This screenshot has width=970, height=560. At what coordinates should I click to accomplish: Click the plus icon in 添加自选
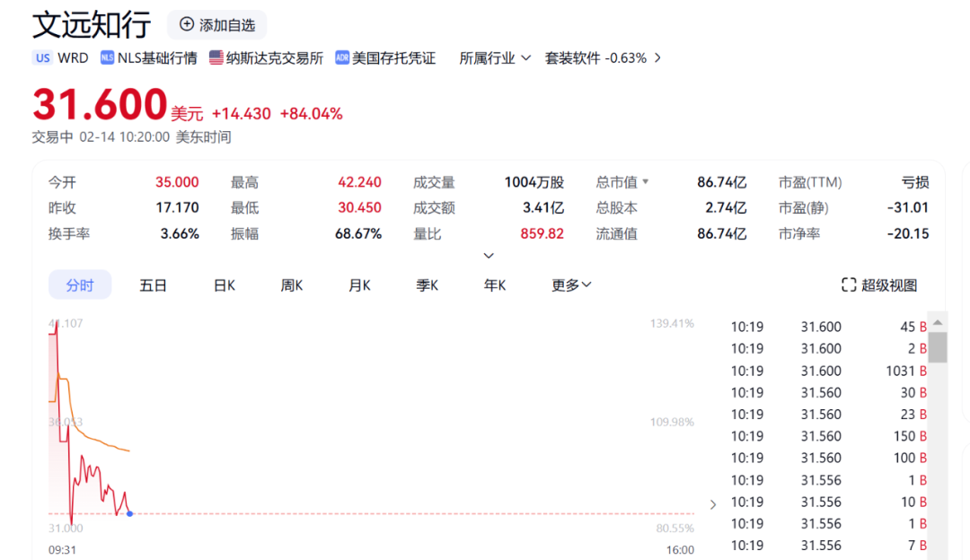(186, 24)
